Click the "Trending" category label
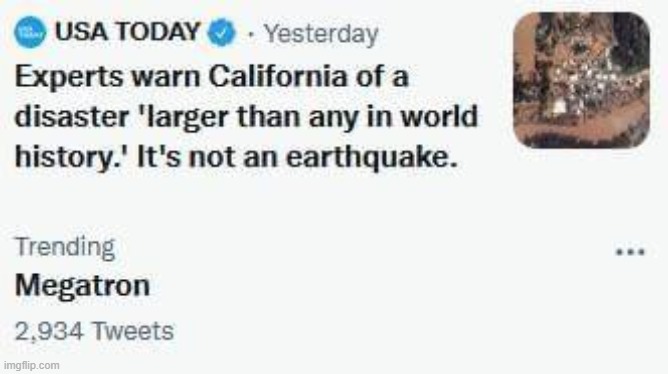 click(x=65, y=247)
